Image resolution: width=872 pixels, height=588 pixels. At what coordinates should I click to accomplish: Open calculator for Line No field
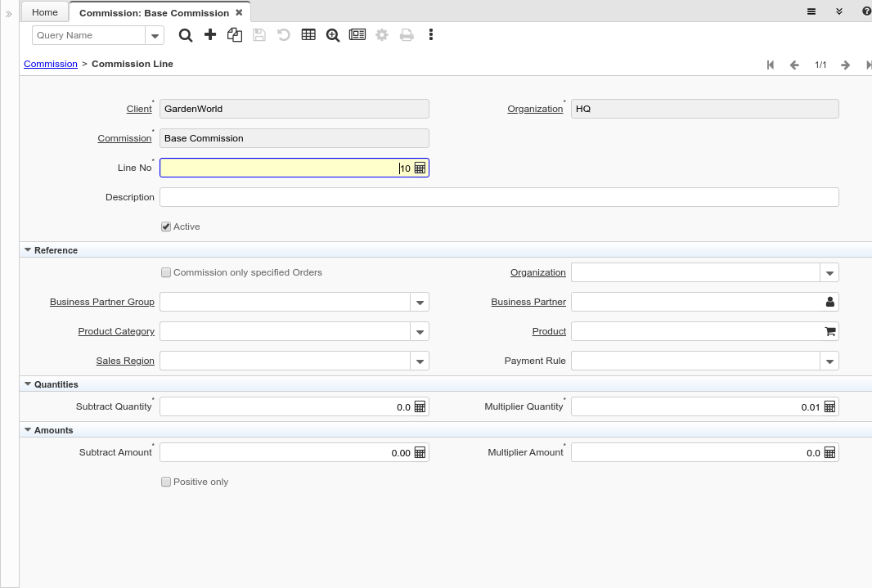point(420,168)
